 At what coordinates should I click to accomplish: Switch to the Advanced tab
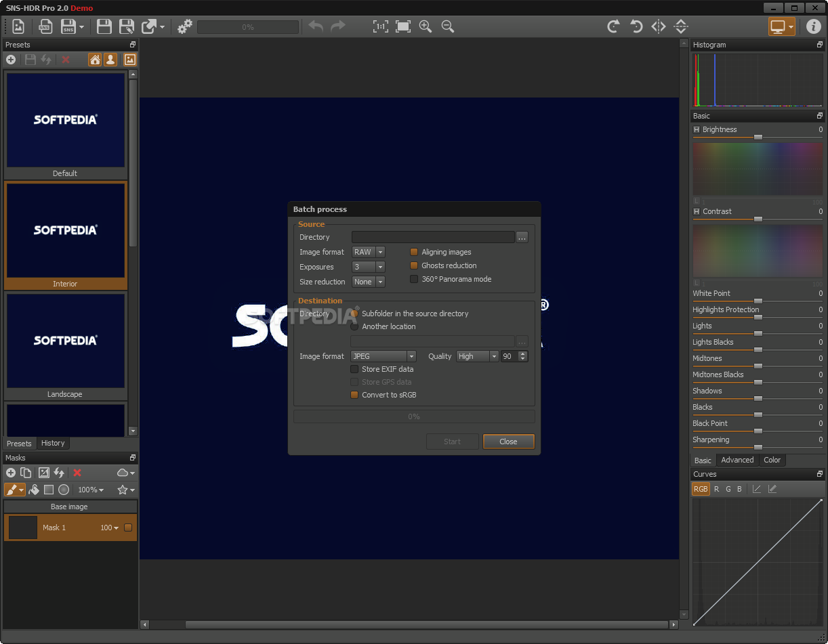(737, 460)
